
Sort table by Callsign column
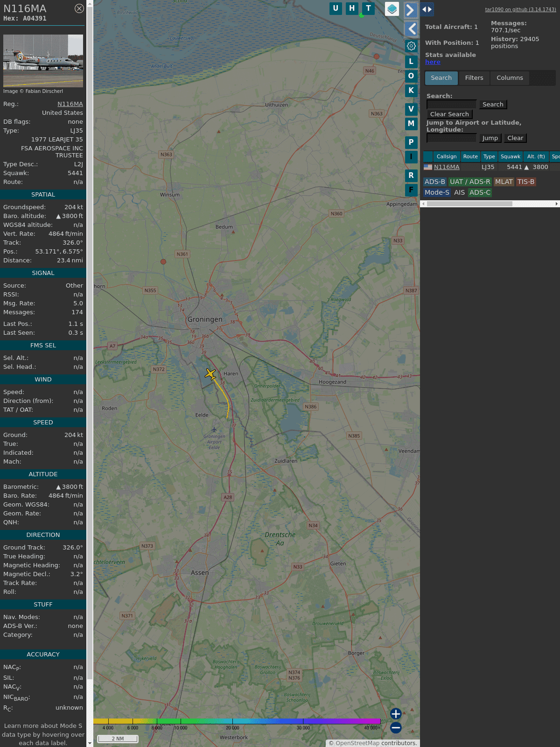pyautogui.click(x=447, y=157)
